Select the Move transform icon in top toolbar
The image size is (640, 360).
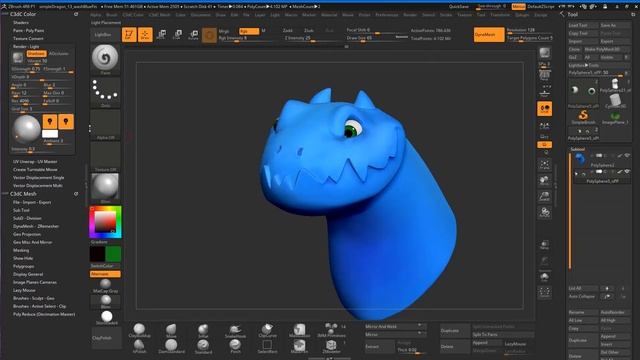(x=161, y=35)
